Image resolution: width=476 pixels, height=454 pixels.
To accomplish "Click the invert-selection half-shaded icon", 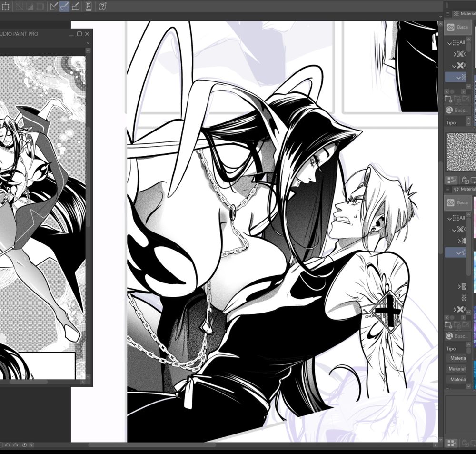I will coord(30,6).
